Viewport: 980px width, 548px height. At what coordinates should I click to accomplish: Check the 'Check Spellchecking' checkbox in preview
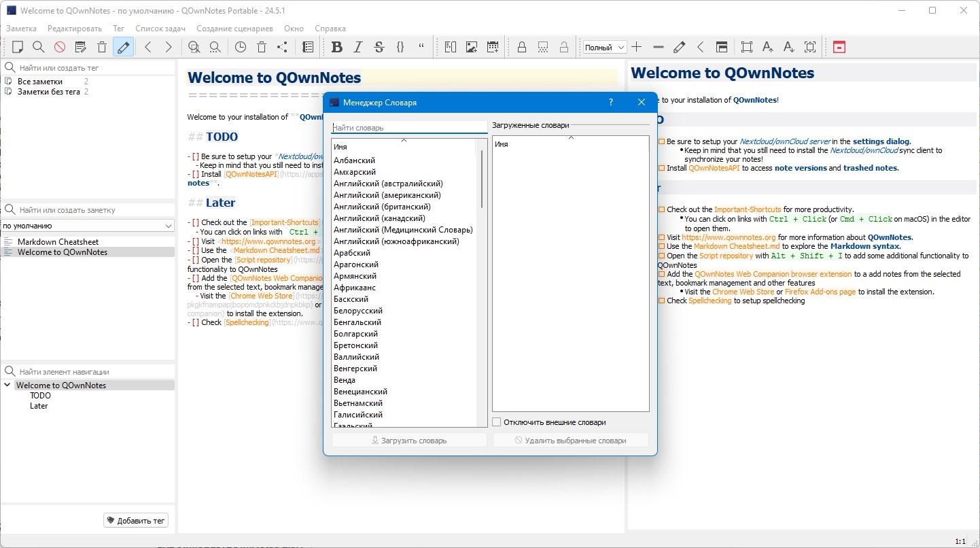(x=662, y=301)
